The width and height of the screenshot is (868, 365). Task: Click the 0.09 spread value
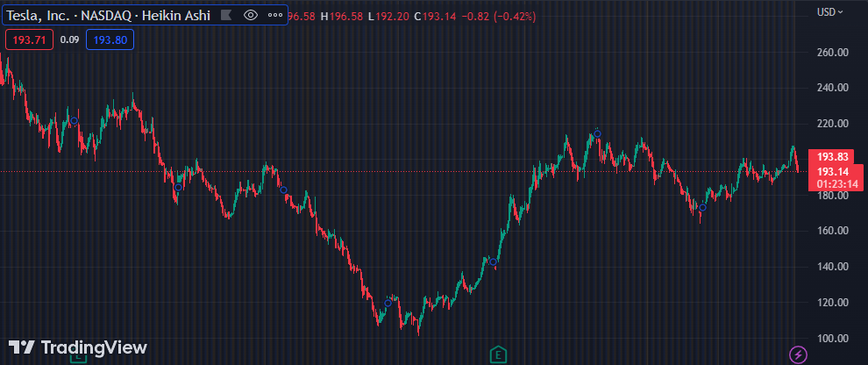[x=70, y=39]
